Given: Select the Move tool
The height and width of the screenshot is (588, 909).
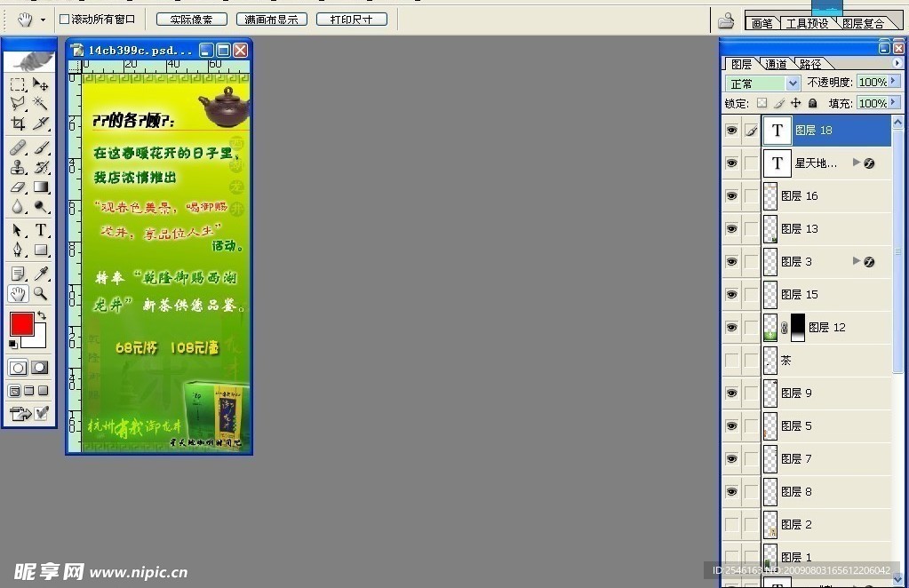Looking at the screenshot, I should 41,85.
